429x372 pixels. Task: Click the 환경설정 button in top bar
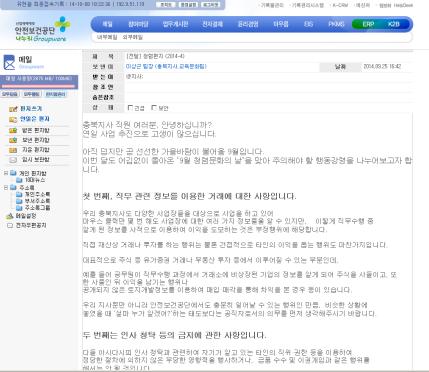click(x=188, y=5)
